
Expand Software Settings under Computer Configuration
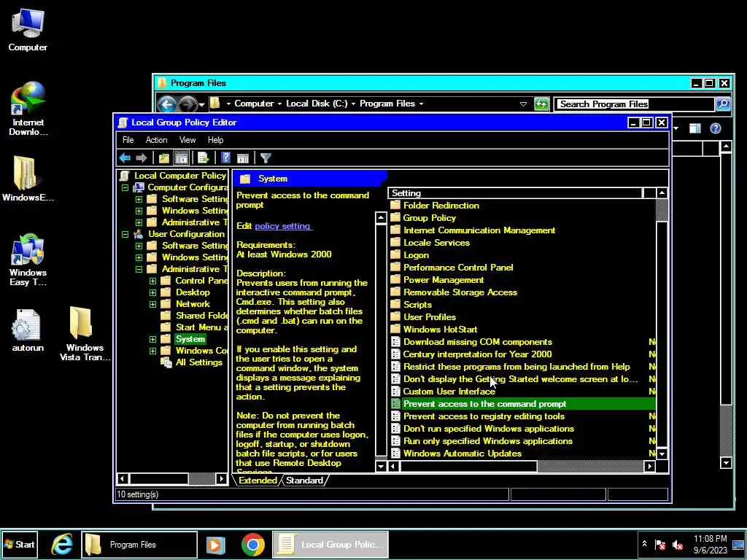(139, 199)
